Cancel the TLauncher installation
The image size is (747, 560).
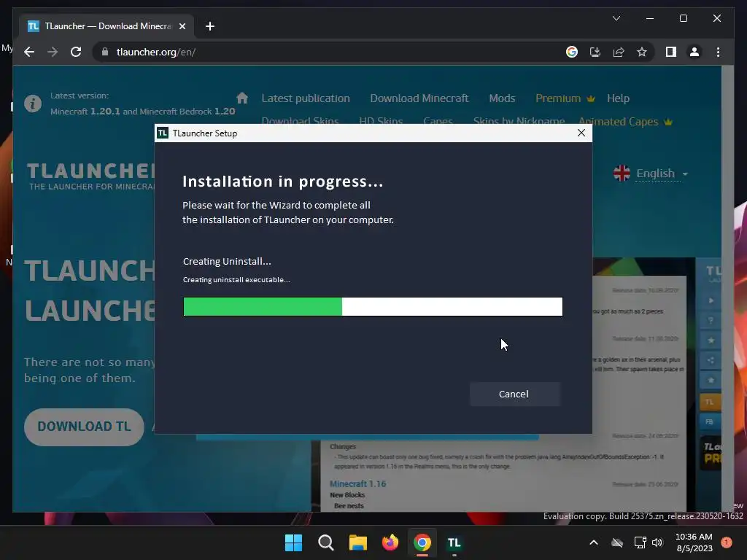point(514,394)
